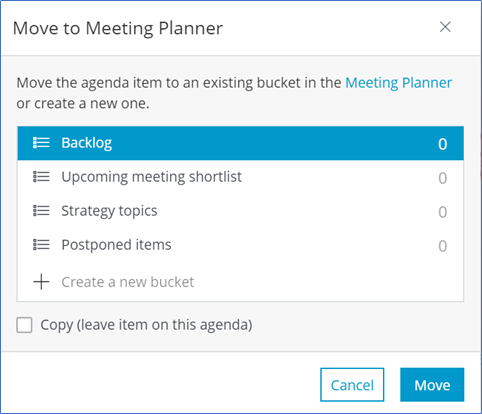The image size is (482, 414).
Task: Click the Backlog item count
Action: [x=443, y=144]
